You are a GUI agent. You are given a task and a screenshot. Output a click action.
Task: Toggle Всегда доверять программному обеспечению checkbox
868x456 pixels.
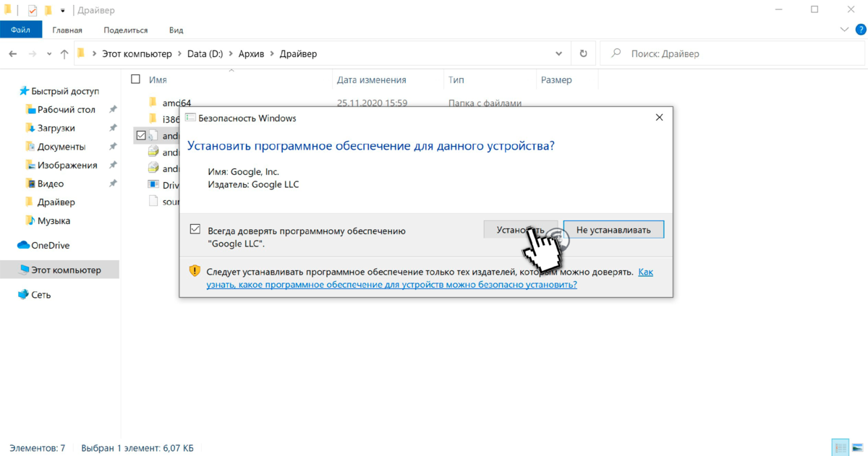195,229
